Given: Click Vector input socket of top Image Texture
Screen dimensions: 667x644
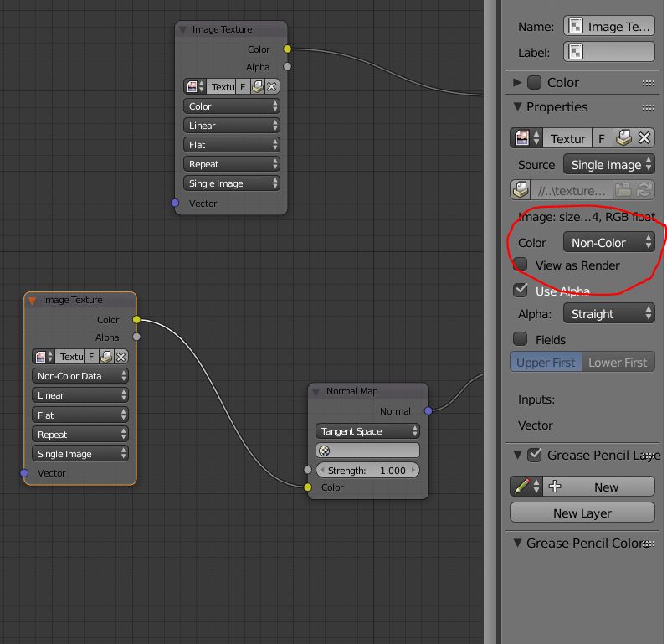Looking at the screenshot, I should pyautogui.click(x=175, y=203).
